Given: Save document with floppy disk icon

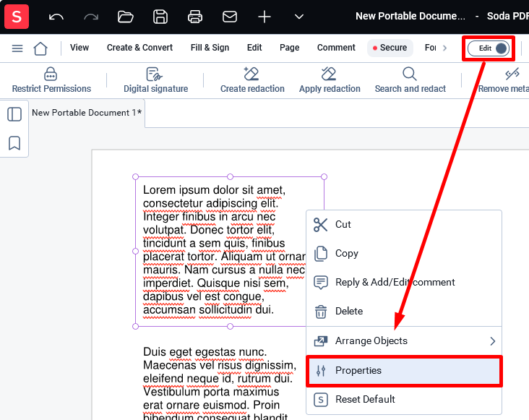Looking at the screenshot, I should coord(160,17).
